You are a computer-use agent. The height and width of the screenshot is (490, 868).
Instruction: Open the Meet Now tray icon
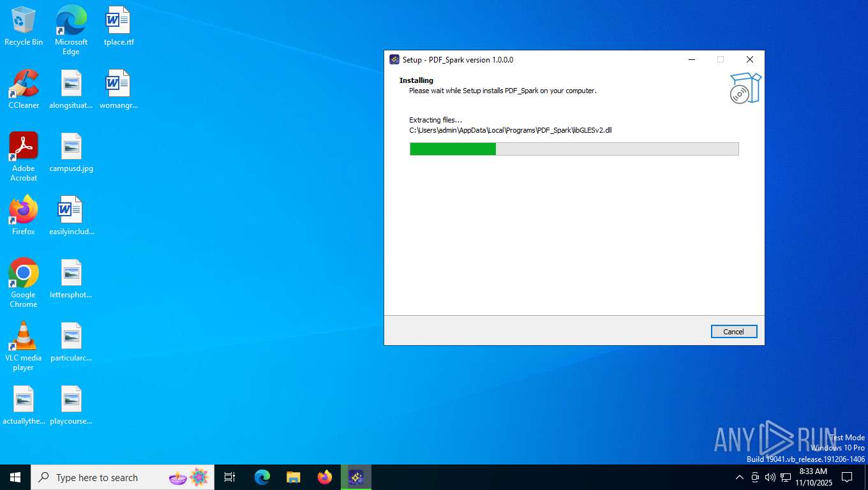[x=755, y=477]
